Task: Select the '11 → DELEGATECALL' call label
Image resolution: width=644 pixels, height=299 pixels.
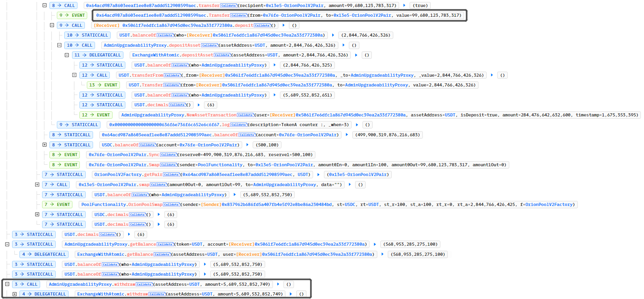Action: pos(98,55)
